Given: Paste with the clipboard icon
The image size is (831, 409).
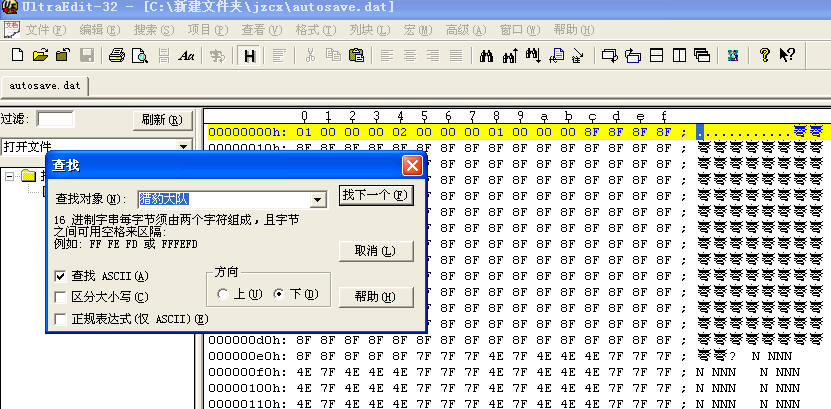Looking at the screenshot, I should click(357, 55).
